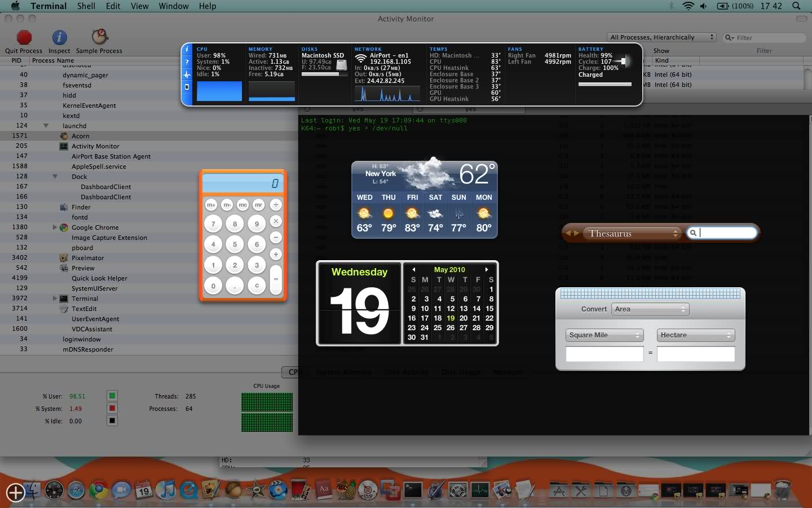This screenshot has width=812, height=508.
Task: Click the green % User color swatch
Action: (112, 396)
